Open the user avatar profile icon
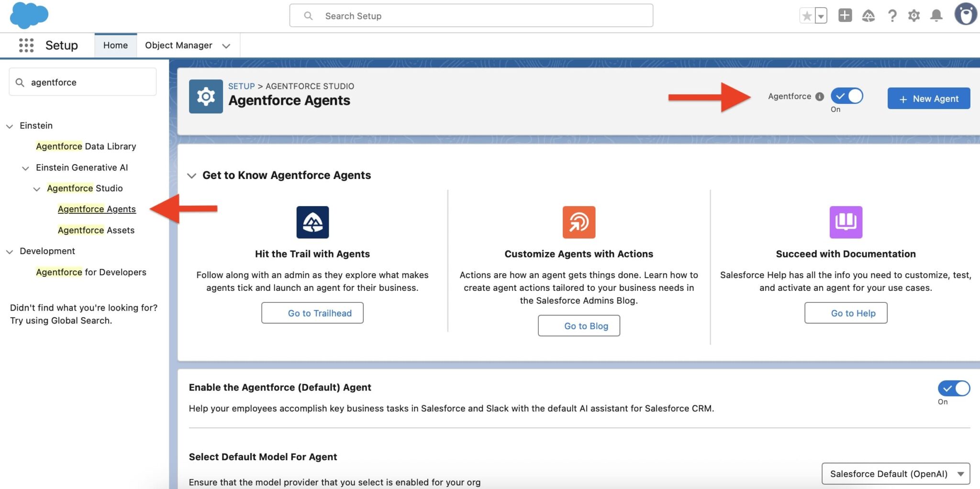 point(966,14)
